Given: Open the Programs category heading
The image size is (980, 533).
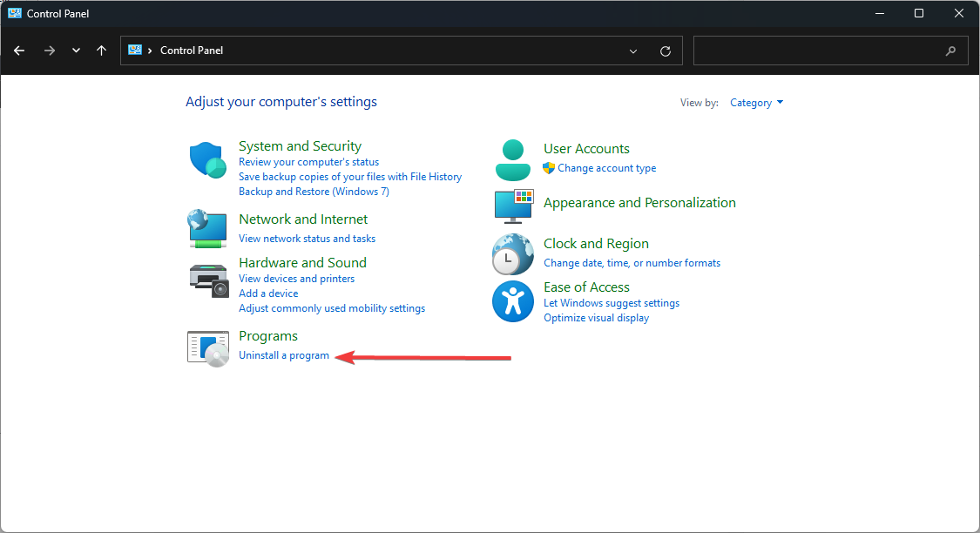Looking at the screenshot, I should [x=268, y=336].
